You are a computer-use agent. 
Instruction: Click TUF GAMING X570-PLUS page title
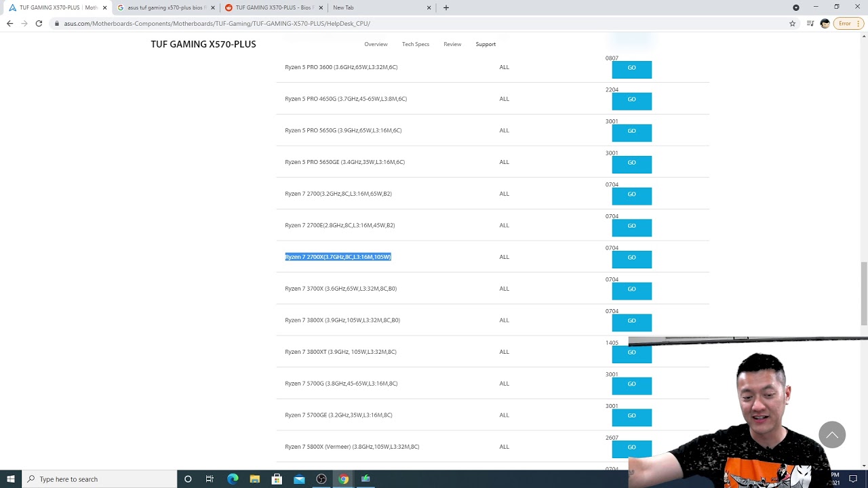[x=203, y=44]
